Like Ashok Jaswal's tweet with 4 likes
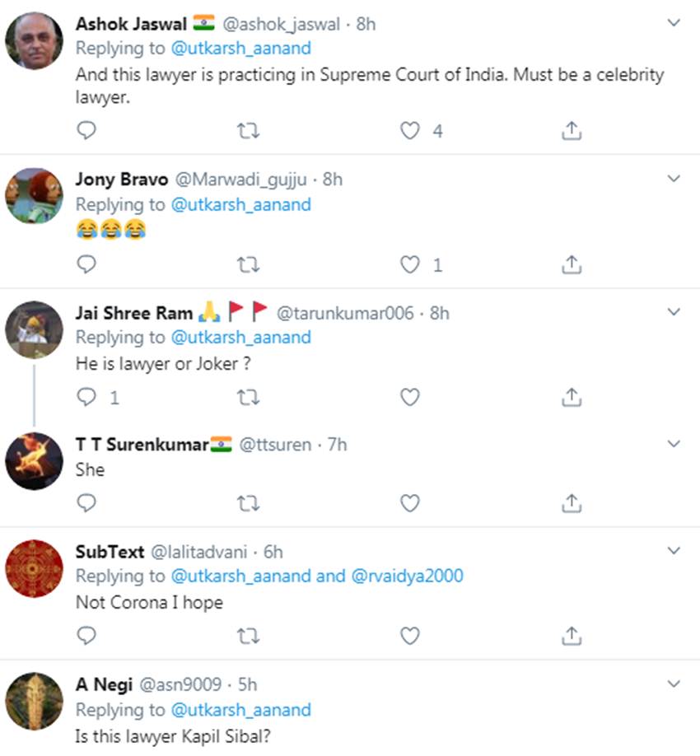This screenshot has height=756, width=700. pyautogui.click(x=410, y=130)
